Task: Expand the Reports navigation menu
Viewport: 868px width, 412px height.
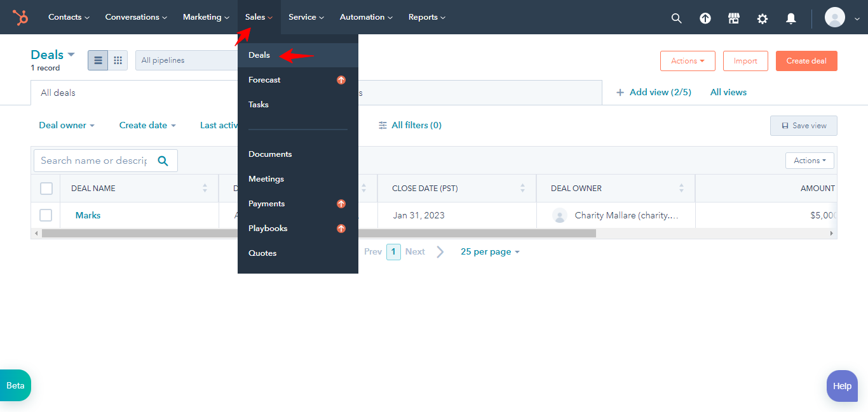Action: coord(426,17)
